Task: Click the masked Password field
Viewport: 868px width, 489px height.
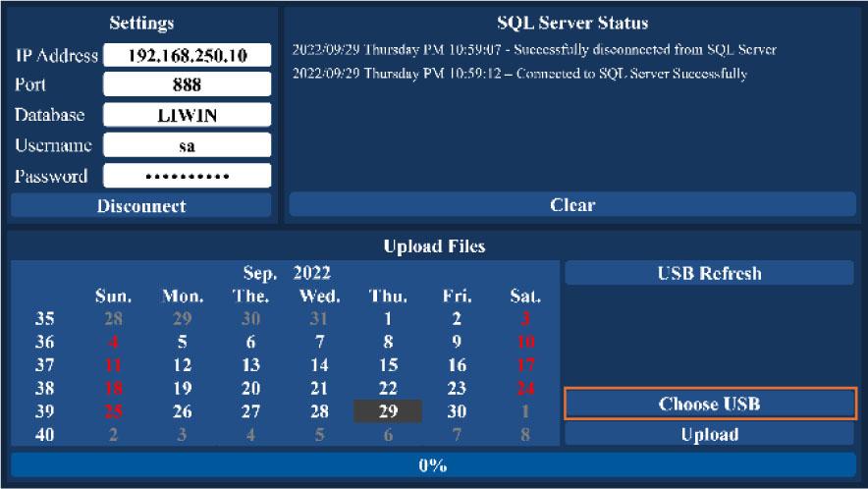Action: click(187, 176)
